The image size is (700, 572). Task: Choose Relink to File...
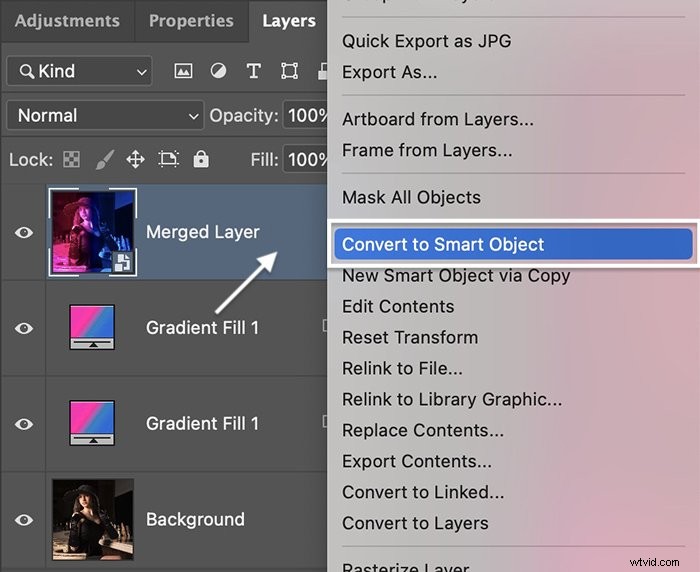coord(402,368)
